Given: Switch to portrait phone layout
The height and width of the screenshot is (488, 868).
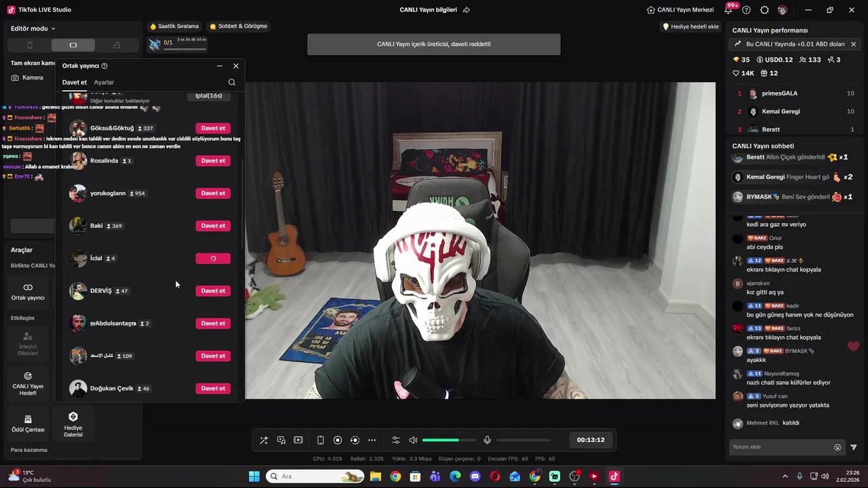Looking at the screenshot, I should (29, 45).
